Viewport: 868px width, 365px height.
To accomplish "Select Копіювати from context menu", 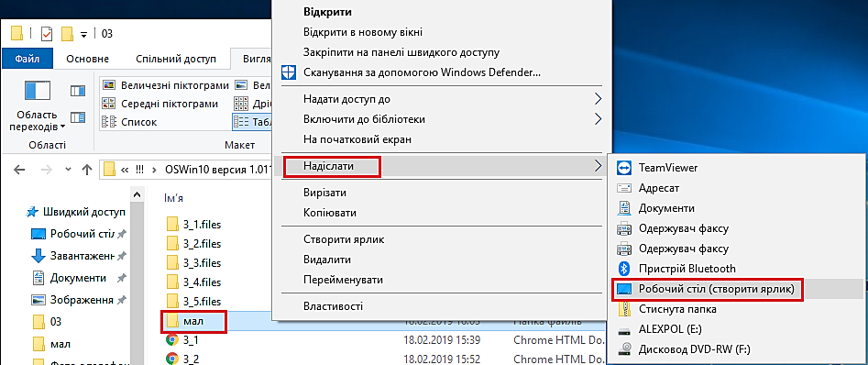I will click(x=330, y=213).
